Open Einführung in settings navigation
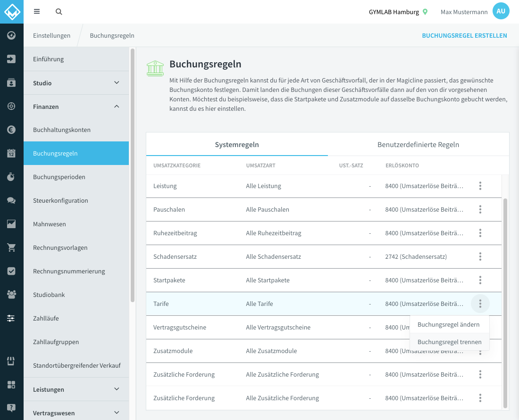 [76, 59]
